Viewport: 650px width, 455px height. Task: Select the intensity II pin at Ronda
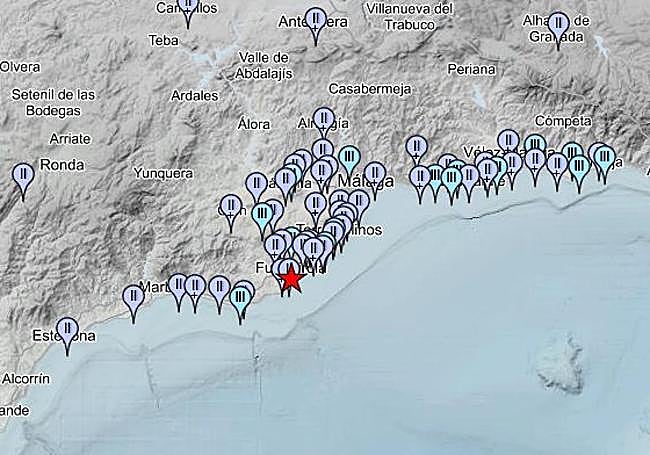pyautogui.click(x=23, y=176)
